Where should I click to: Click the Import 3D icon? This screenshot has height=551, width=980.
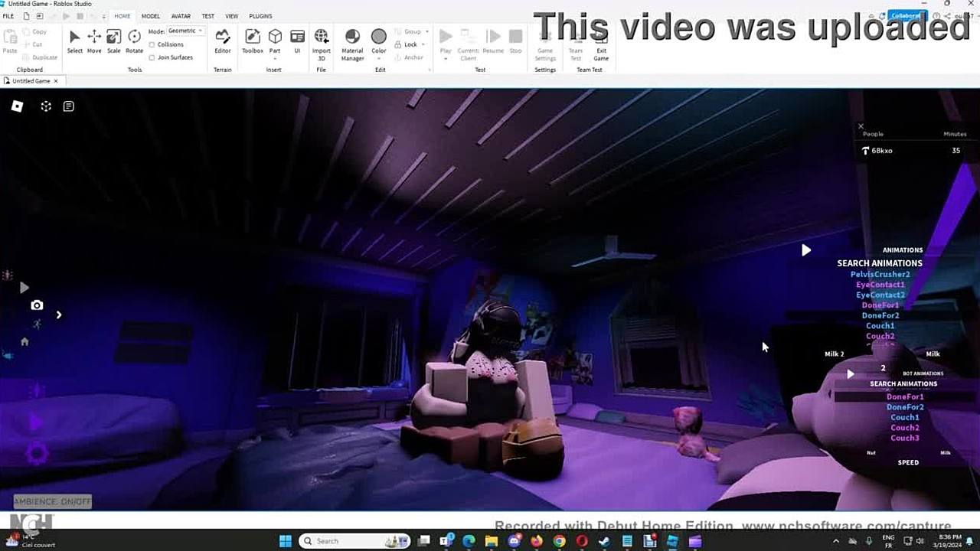322,41
